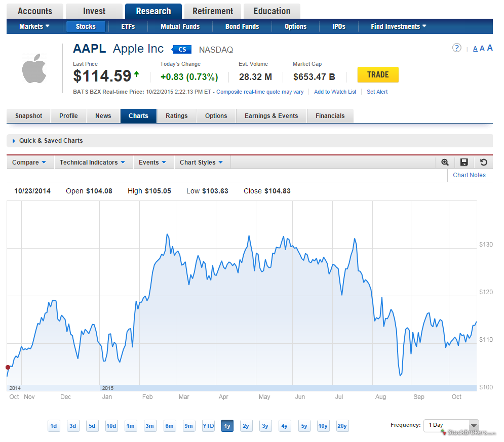
Task: Click the yellow TRADE button
Action: [378, 74]
